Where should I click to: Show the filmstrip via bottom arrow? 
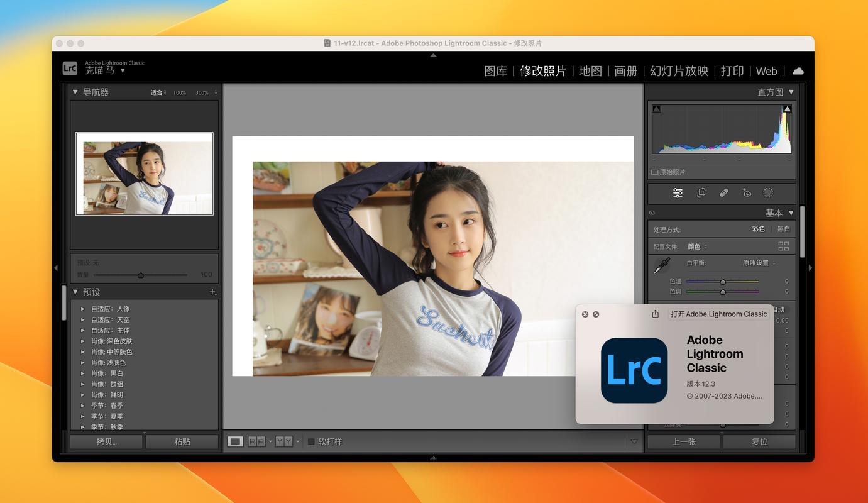click(433, 458)
